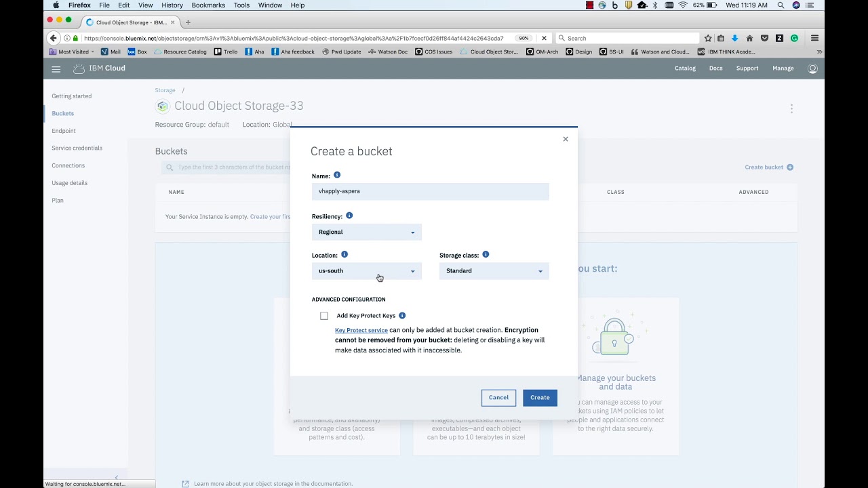Open the macOS Notification Center icon
Screen dimensions: 868x488
tap(809, 5)
